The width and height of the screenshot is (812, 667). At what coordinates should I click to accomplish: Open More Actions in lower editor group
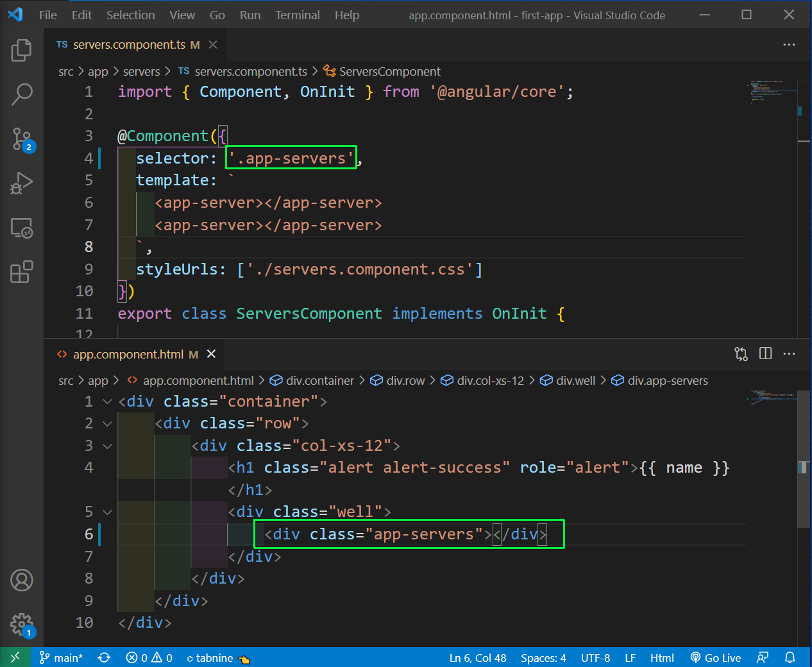coord(789,354)
